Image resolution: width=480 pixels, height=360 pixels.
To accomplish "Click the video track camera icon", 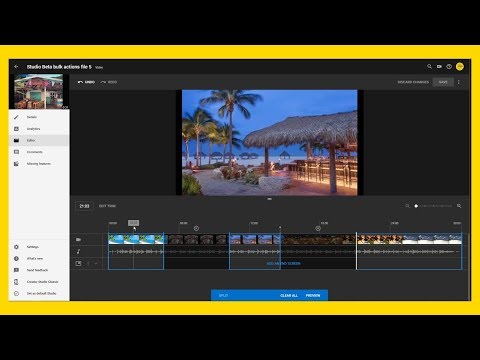I will pyautogui.click(x=78, y=240).
